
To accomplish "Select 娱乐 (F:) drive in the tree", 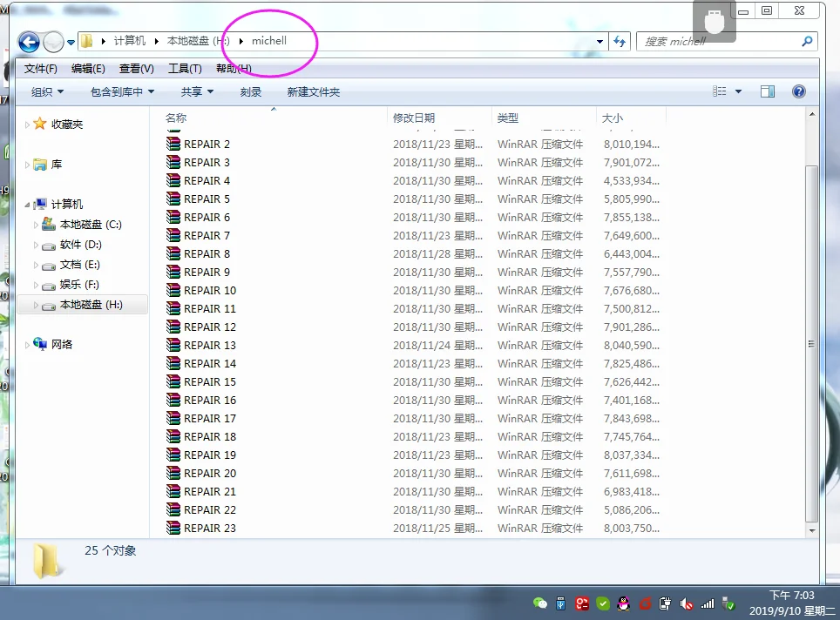I will [79, 284].
